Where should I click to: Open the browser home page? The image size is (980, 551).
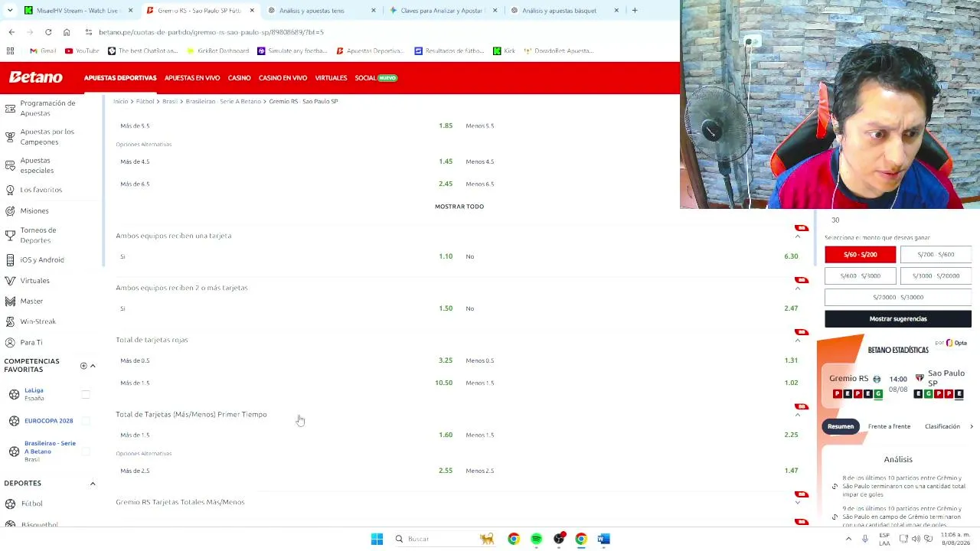(67, 32)
